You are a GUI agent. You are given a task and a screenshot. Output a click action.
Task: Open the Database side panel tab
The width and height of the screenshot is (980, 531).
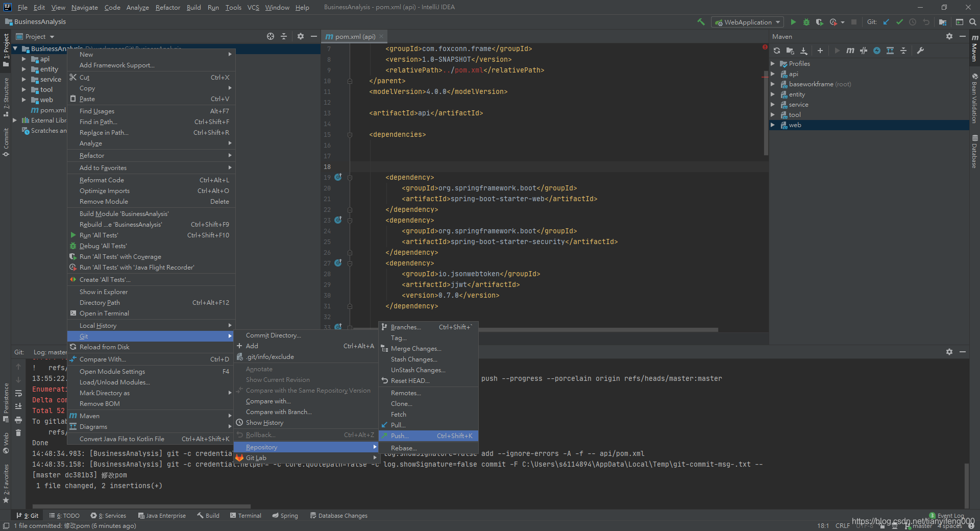click(974, 152)
